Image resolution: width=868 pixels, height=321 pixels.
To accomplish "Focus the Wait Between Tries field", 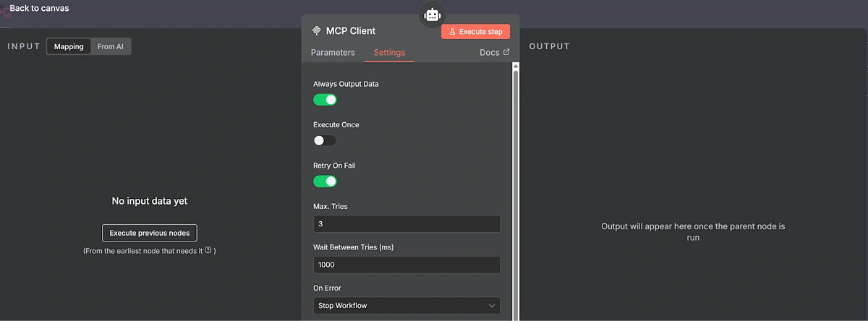I will [406, 265].
